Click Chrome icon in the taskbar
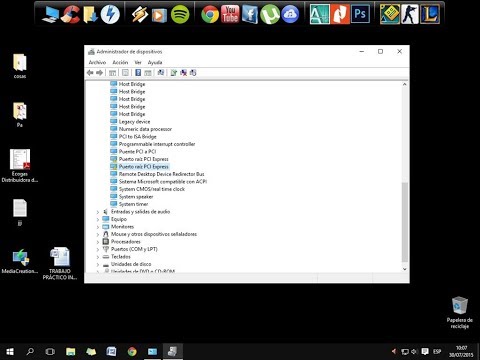The width and height of the screenshot is (480, 360). [132, 351]
